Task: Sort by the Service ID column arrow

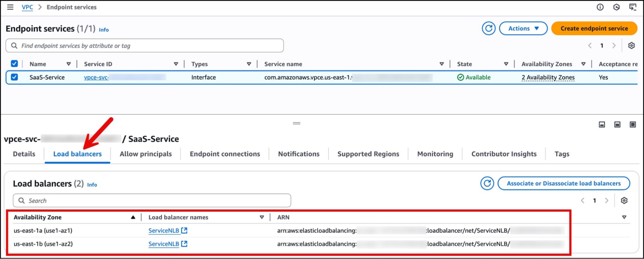Action: coord(176,64)
